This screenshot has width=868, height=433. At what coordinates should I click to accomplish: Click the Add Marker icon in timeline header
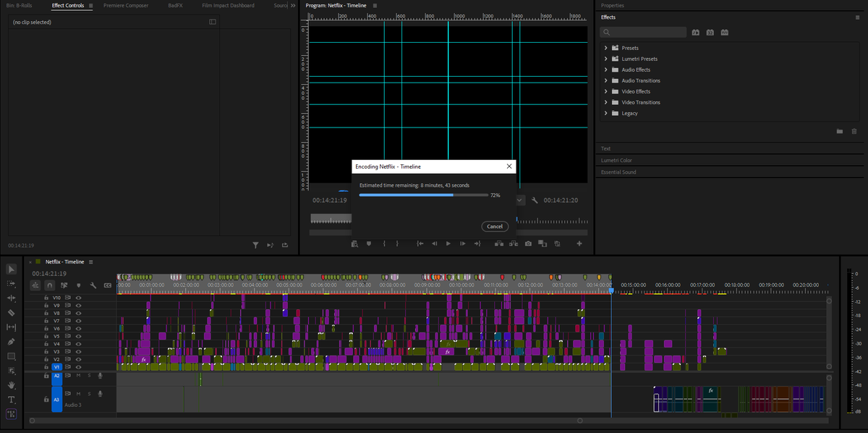[x=79, y=285]
